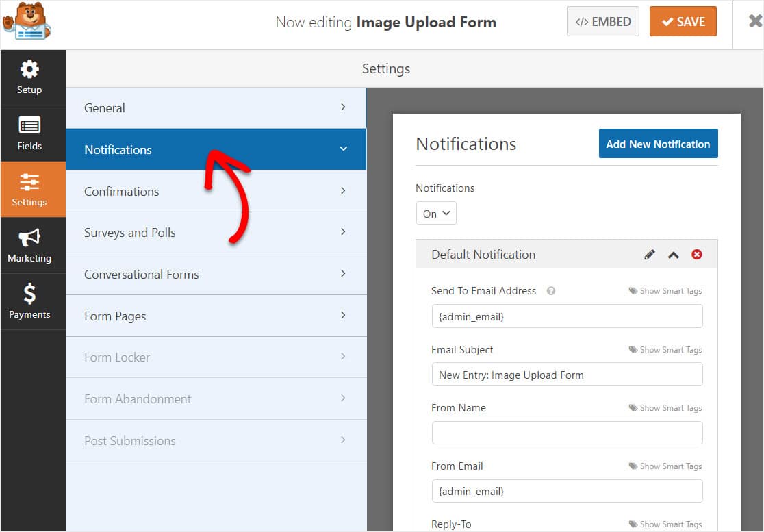Edit Default Notification name with pencil
The height and width of the screenshot is (532, 764).
(x=650, y=255)
